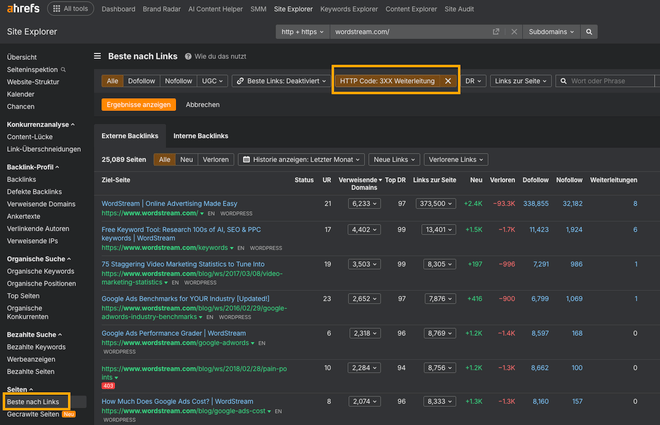Open Free Keyword Tool page link
The height and width of the screenshot is (425, 660).
point(181,234)
